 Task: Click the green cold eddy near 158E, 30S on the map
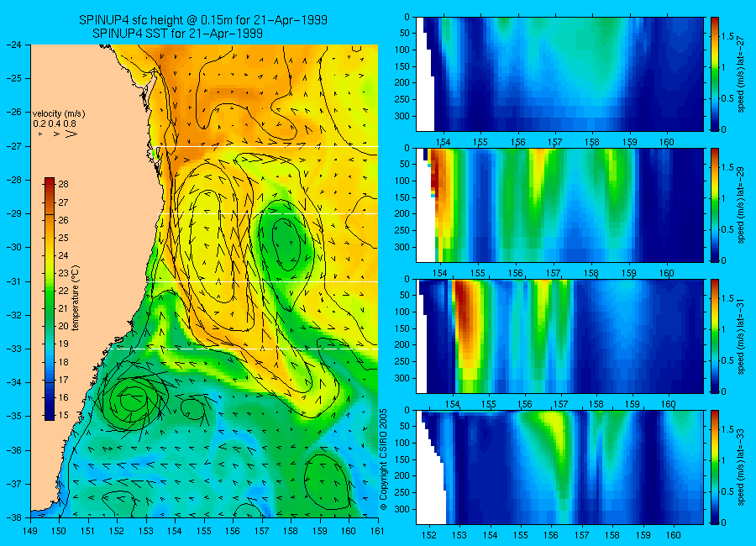[x=287, y=244]
